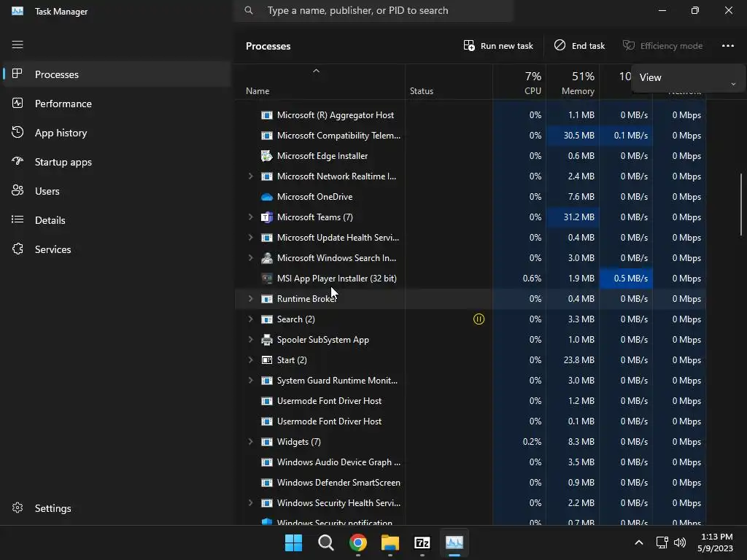Viewport: 747px width, 560px height.
Task: Open the Windows Start menu on taskbar
Action: 293,542
